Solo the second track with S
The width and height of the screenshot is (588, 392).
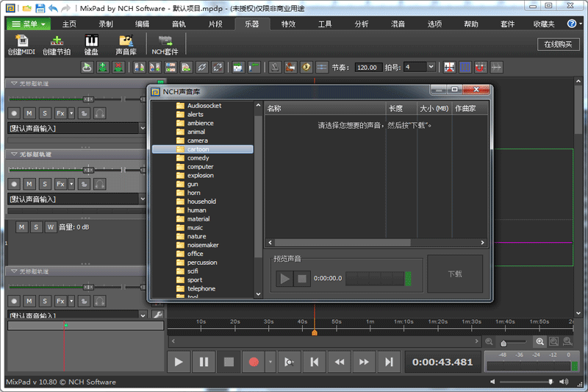[45, 184]
